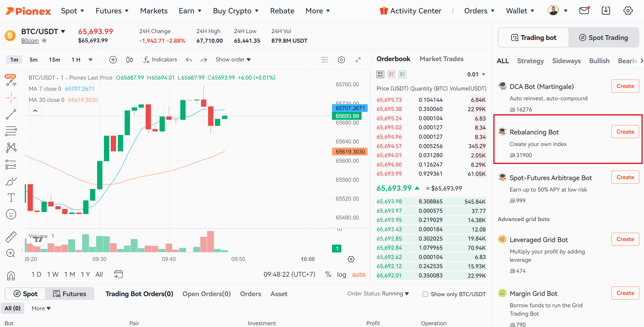The width and height of the screenshot is (644, 327).
Task: Select the brush drawing tool
Action: tap(11, 181)
